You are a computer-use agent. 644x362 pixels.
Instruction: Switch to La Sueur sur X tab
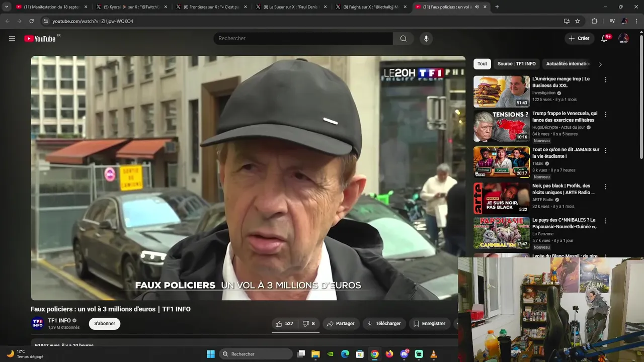click(291, 7)
